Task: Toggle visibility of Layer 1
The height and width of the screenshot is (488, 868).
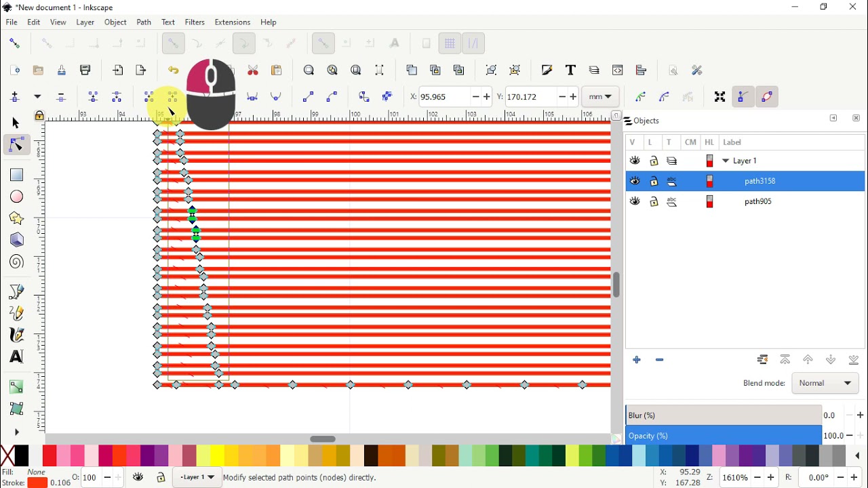Action: [635, 161]
